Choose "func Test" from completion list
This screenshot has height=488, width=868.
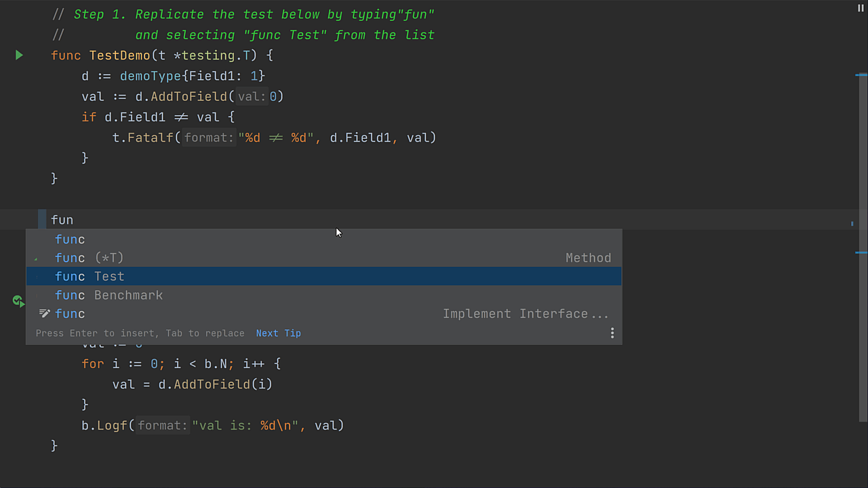pyautogui.click(x=323, y=277)
